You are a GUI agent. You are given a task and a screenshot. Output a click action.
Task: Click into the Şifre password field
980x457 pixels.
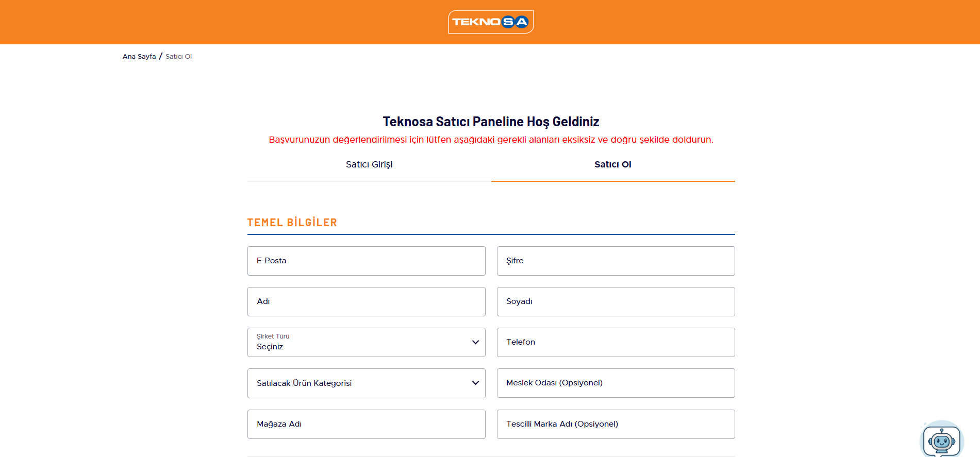[616, 261]
